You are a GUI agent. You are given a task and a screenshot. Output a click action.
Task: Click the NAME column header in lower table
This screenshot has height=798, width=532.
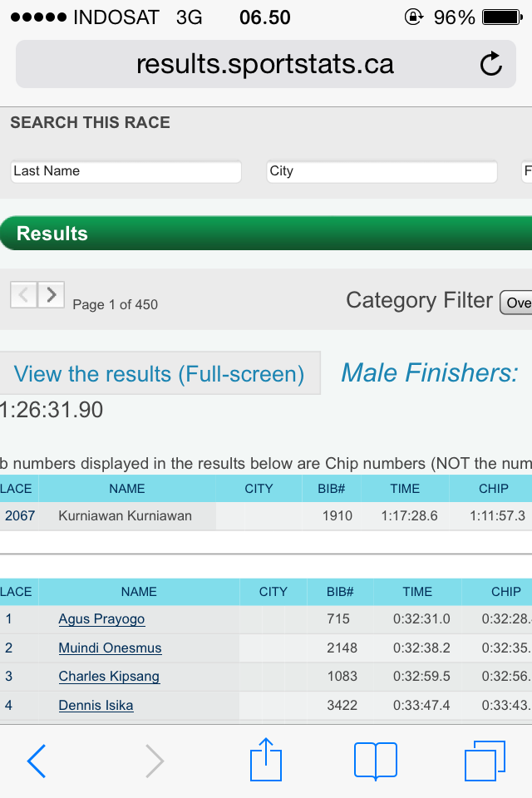(139, 591)
